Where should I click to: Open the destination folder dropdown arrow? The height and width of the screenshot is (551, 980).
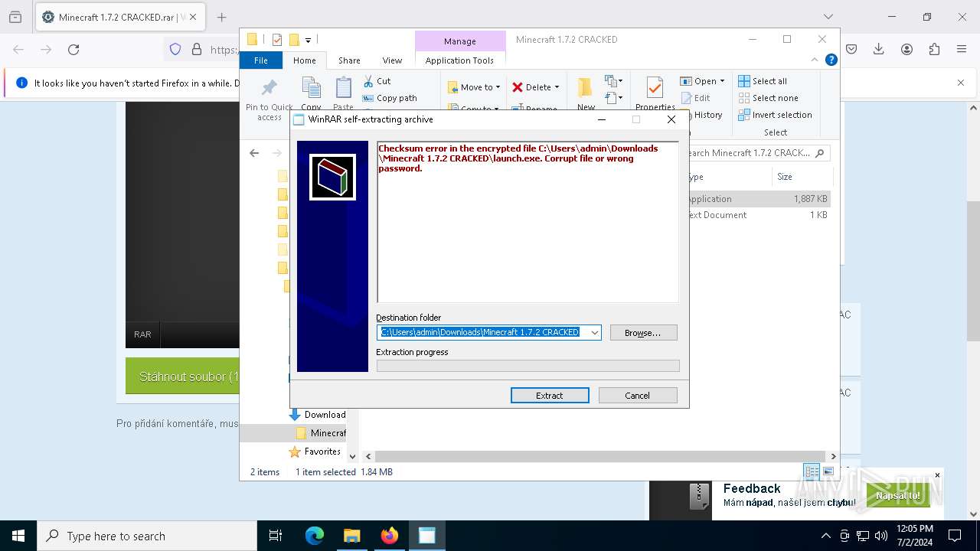point(594,333)
